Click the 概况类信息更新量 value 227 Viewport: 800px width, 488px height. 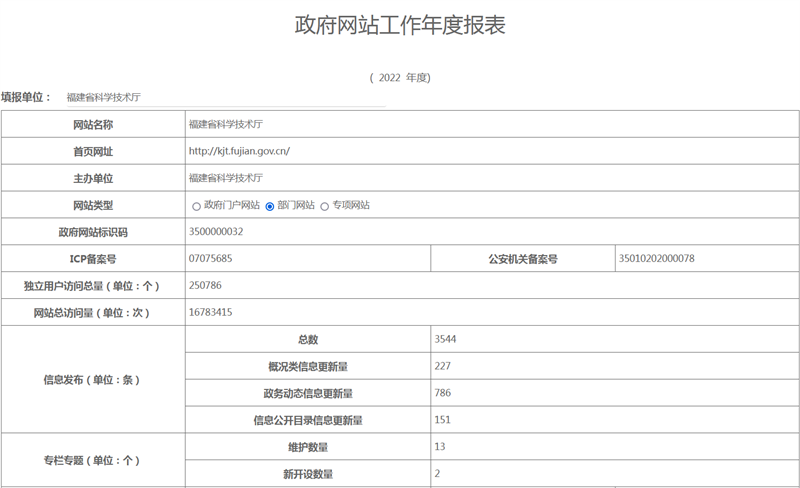coord(443,366)
